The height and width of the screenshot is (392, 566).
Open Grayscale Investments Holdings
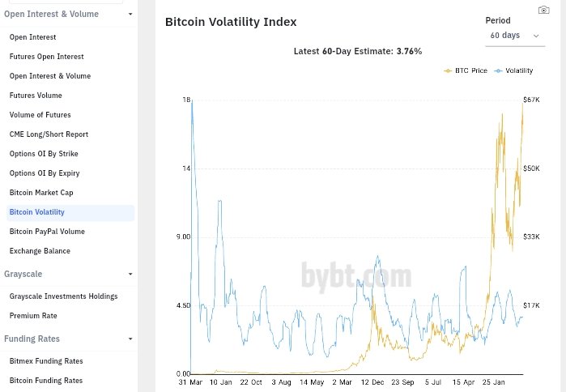pos(63,296)
